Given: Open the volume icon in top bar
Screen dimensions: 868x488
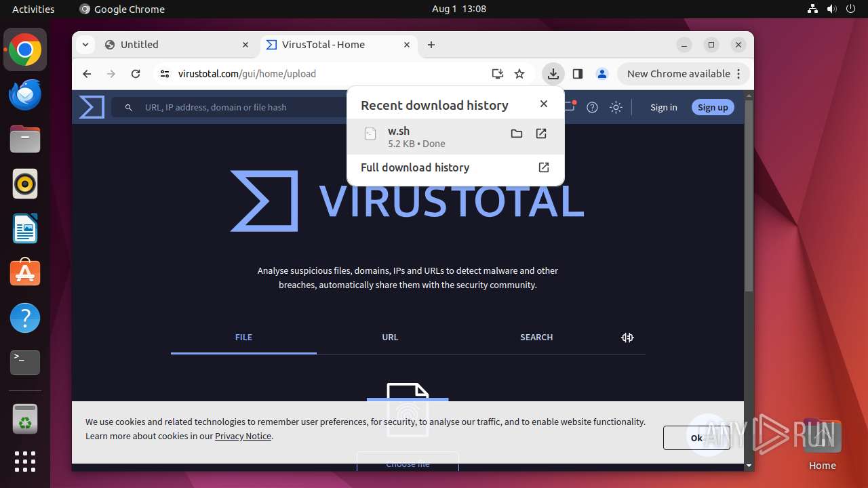Looking at the screenshot, I should tap(831, 9).
